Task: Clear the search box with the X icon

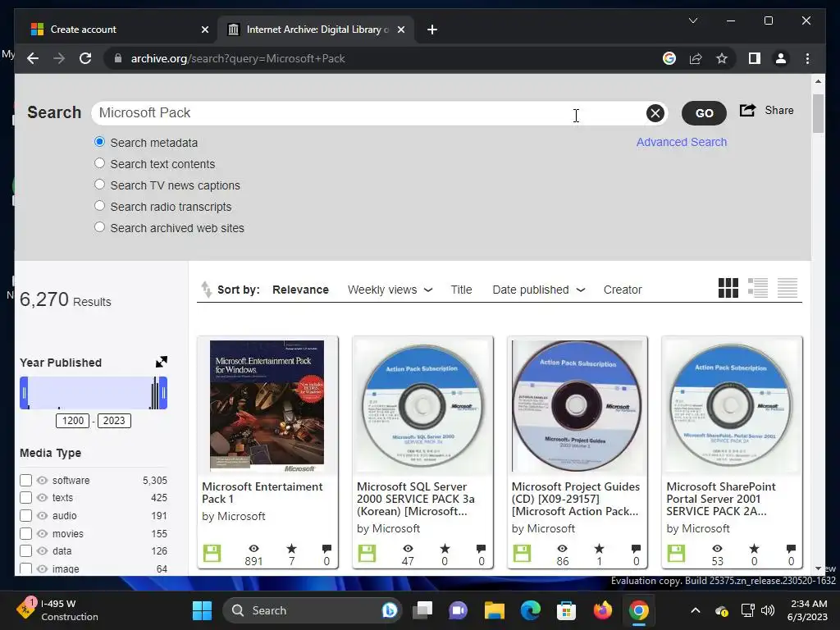Action: pos(655,113)
